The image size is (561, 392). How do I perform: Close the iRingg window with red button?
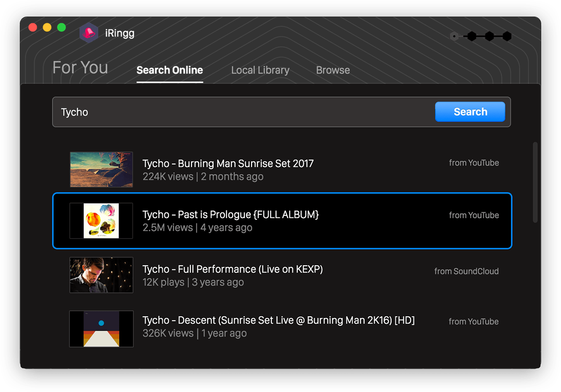tap(33, 27)
